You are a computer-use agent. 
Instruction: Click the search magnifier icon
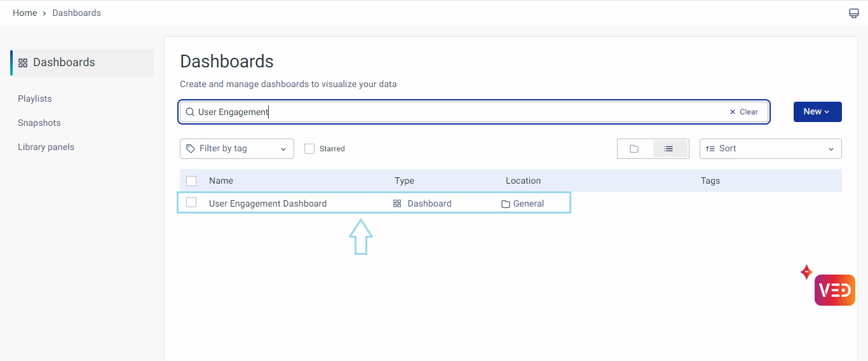tap(189, 112)
